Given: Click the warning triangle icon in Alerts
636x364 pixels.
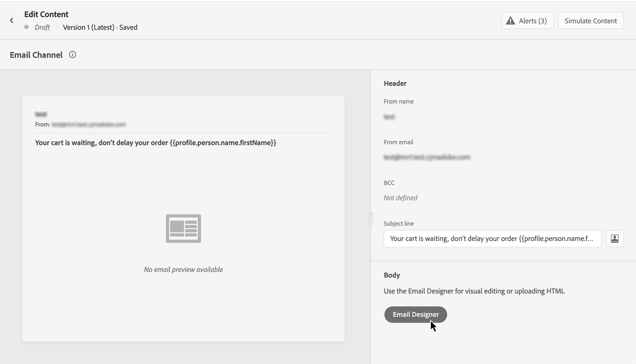Looking at the screenshot, I should coord(510,21).
